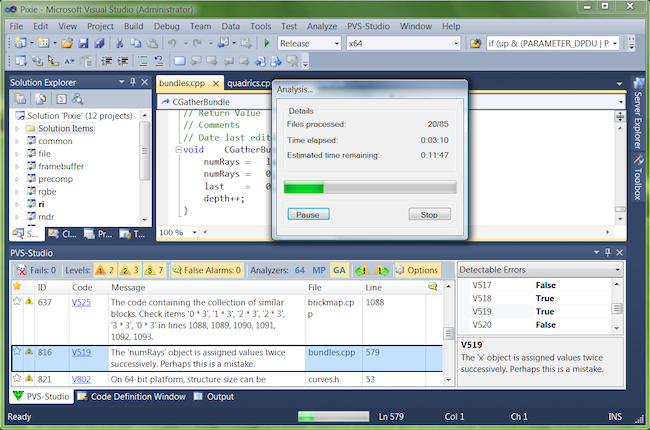Screen dimensions: 650x430
Task: Open the x64 platform dropdown
Action: [x=456, y=43]
